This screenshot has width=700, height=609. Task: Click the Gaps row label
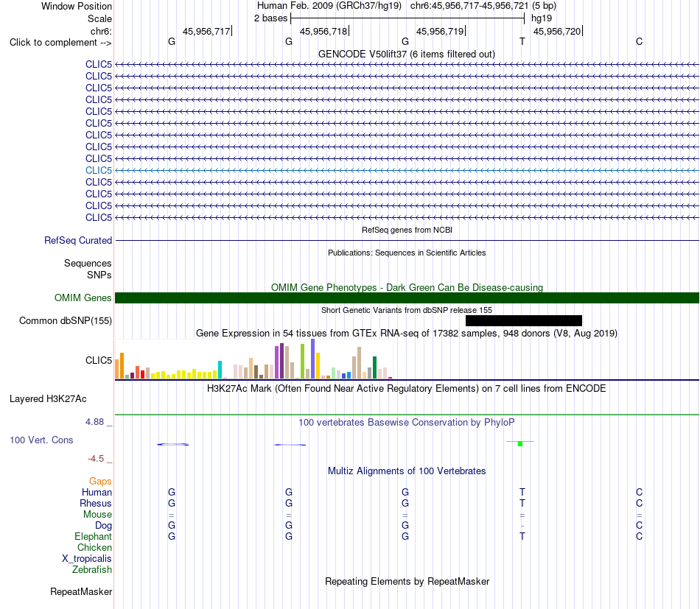(100, 481)
